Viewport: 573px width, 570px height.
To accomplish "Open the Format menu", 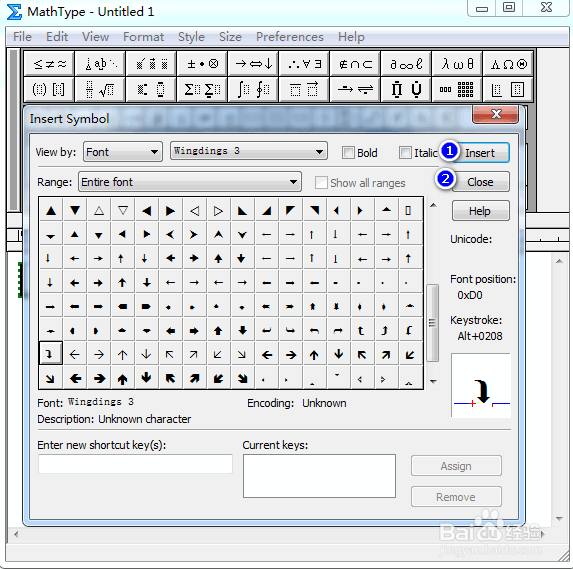I will click(x=143, y=37).
